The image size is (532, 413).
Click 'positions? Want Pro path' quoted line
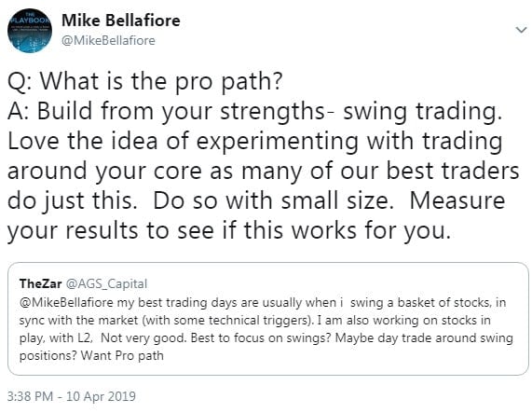(91, 355)
